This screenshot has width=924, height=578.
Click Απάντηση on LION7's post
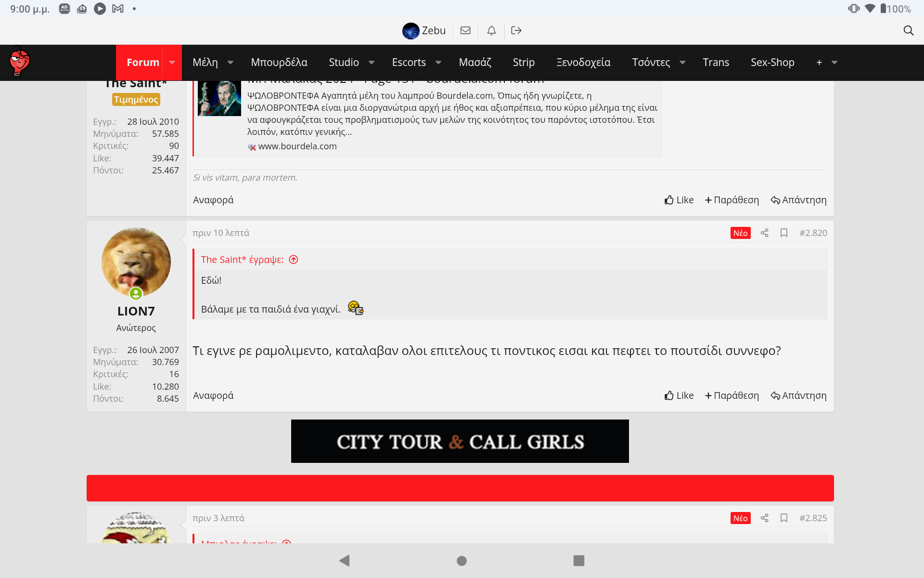tap(799, 395)
